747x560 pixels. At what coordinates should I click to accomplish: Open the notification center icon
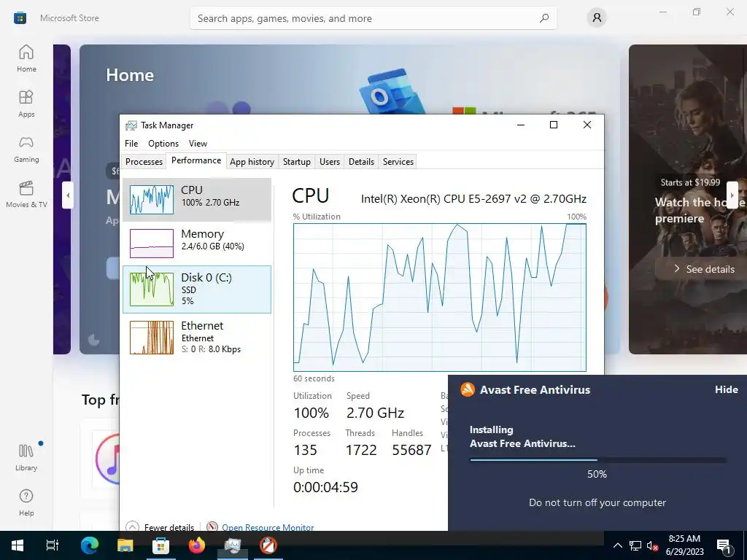(x=724, y=545)
